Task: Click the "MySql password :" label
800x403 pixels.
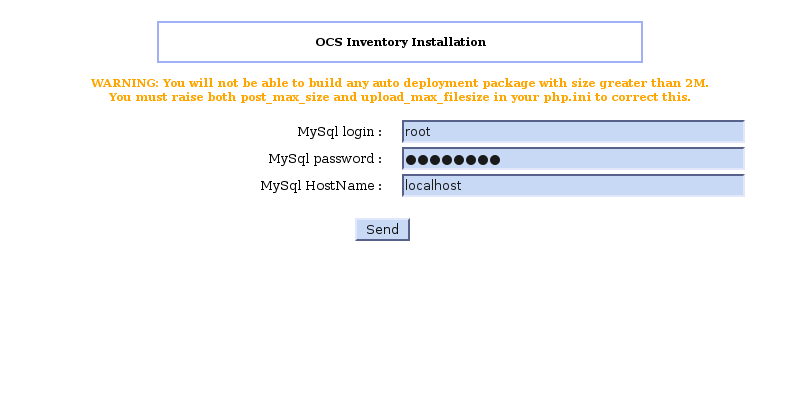Action: [x=325, y=159]
